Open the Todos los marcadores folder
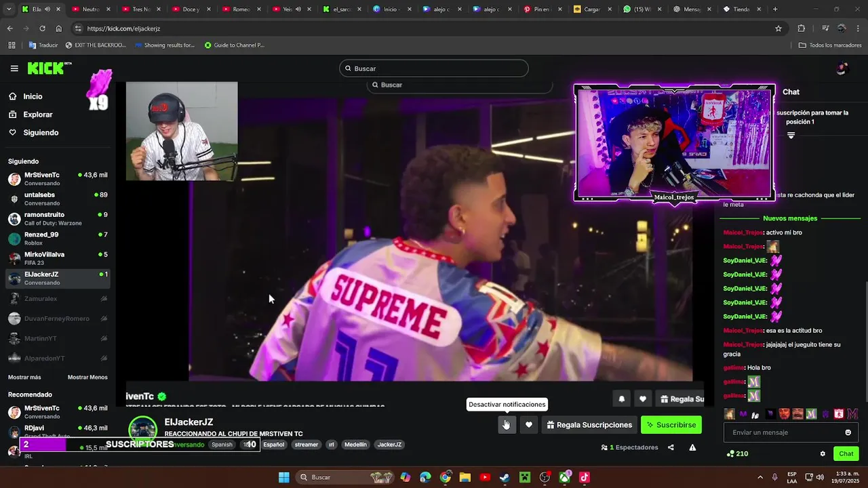 (830, 45)
